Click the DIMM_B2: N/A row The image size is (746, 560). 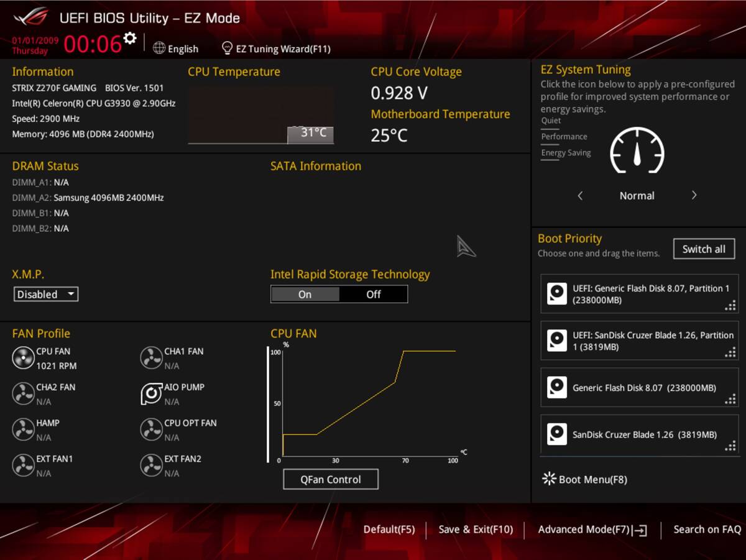coord(40,228)
